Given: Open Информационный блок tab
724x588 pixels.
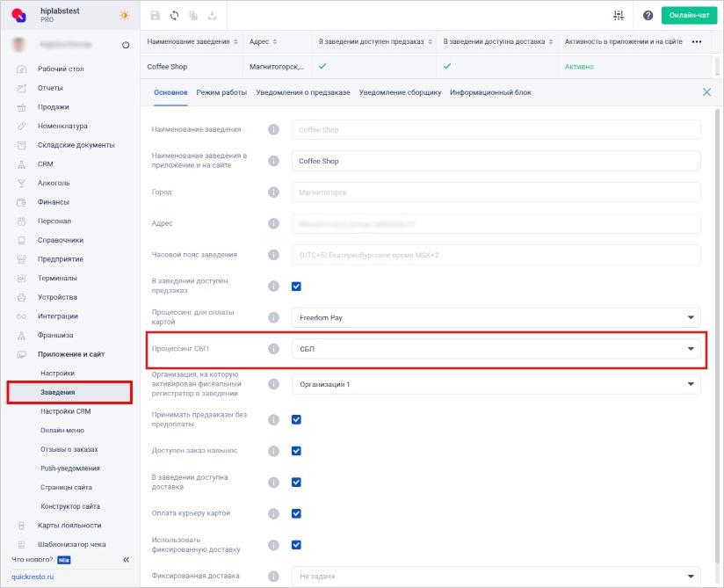Looking at the screenshot, I should [x=490, y=92].
